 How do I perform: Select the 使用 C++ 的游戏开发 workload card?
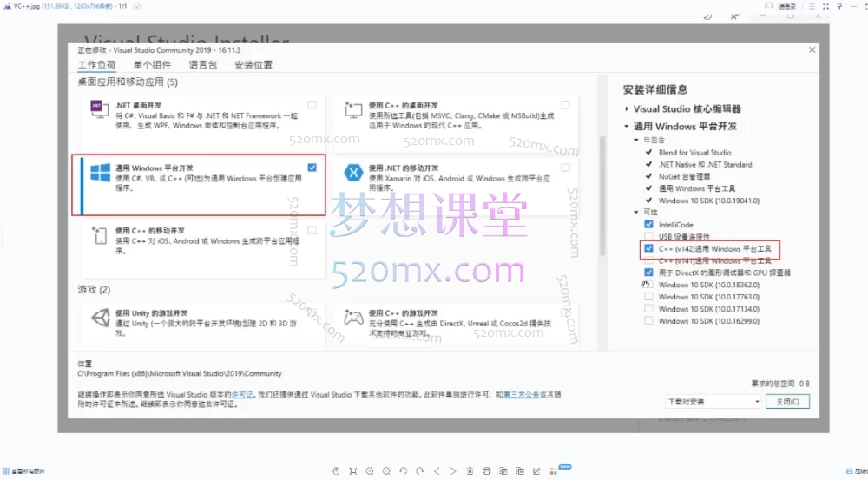(x=456, y=325)
